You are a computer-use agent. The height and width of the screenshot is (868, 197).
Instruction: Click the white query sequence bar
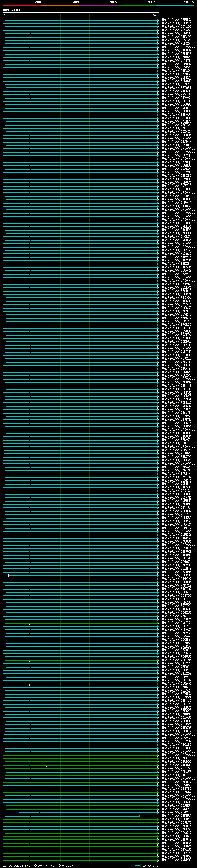point(81,13)
